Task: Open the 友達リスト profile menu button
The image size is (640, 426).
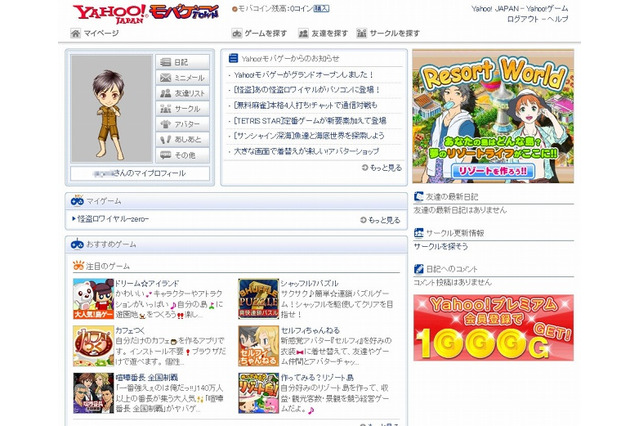Action: 182,93
